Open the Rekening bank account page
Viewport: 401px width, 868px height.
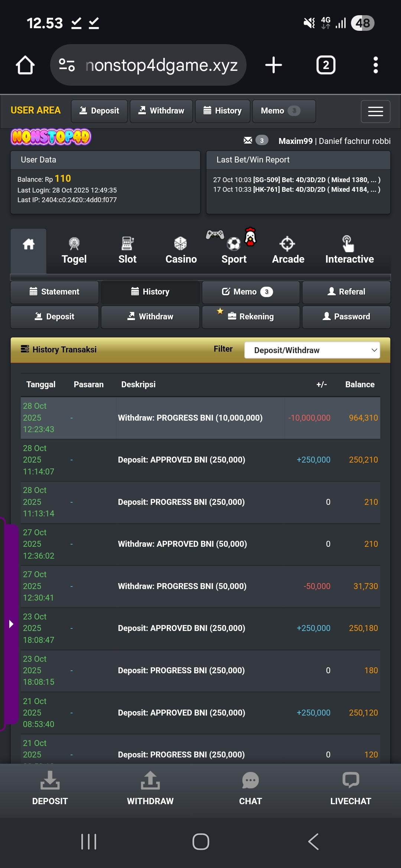click(251, 317)
